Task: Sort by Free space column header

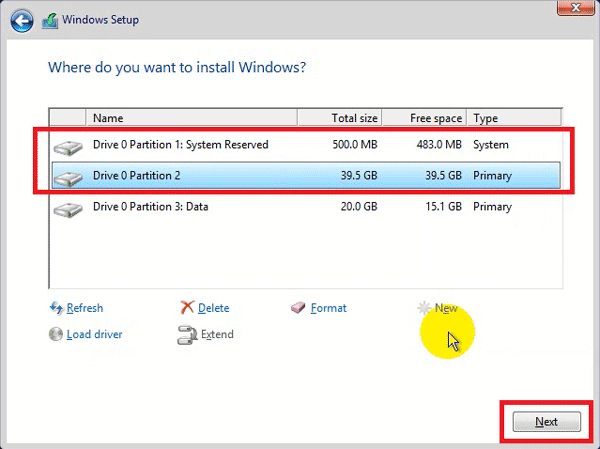Action: click(424, 118)
